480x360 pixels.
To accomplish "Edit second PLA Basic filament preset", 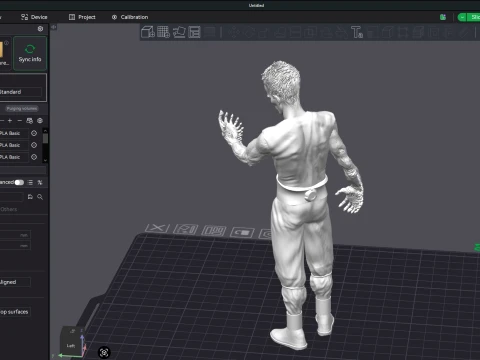I will 34,145.
